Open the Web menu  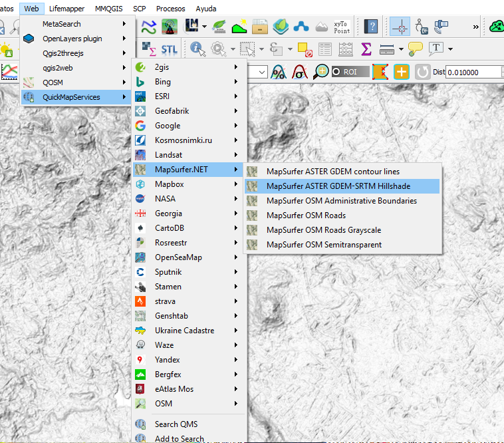point(31,9)
